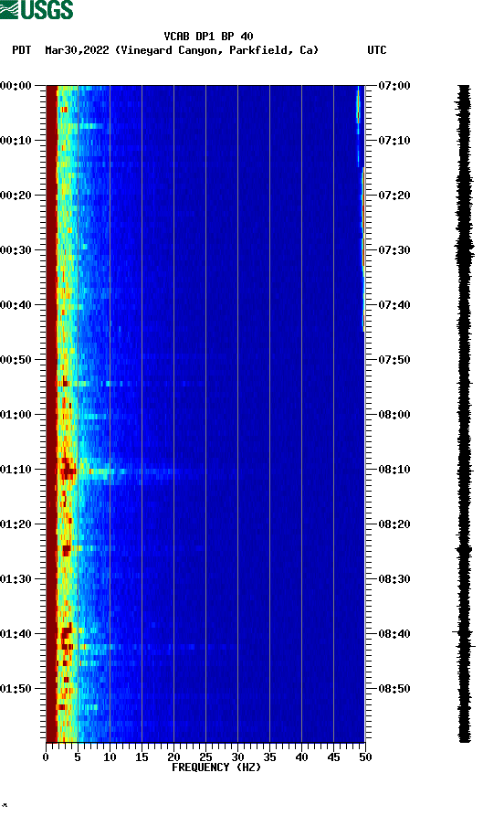Click the 07:50 UTC time label
The image size is (504, 815).
click(394, 360)
